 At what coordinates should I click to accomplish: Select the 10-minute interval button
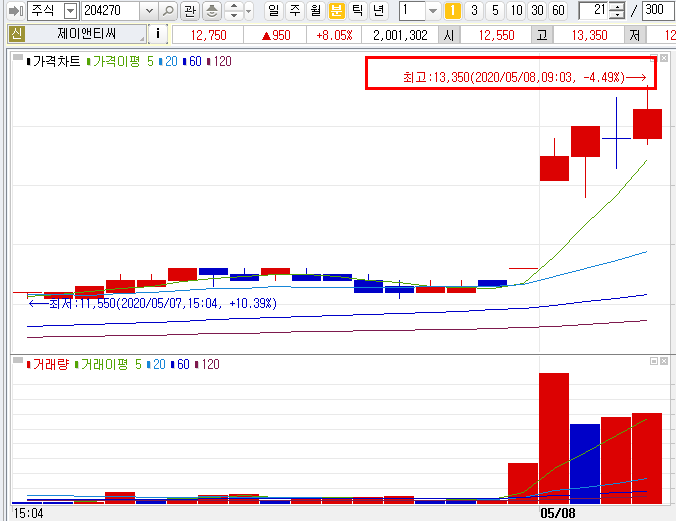516,11
